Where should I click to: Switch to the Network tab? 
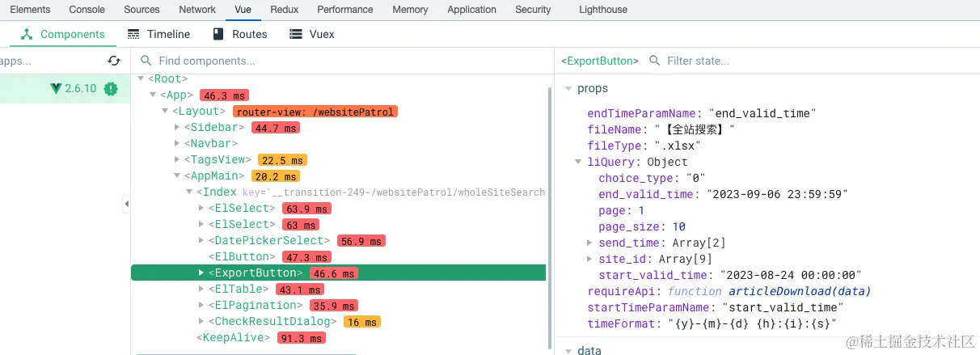[x=196, y=10]
